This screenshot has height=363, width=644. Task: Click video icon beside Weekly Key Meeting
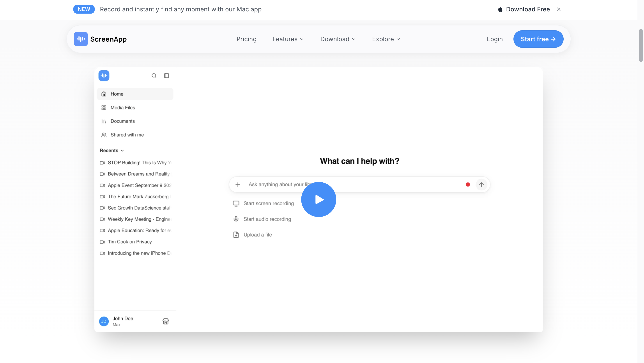(x=102, y=219)
